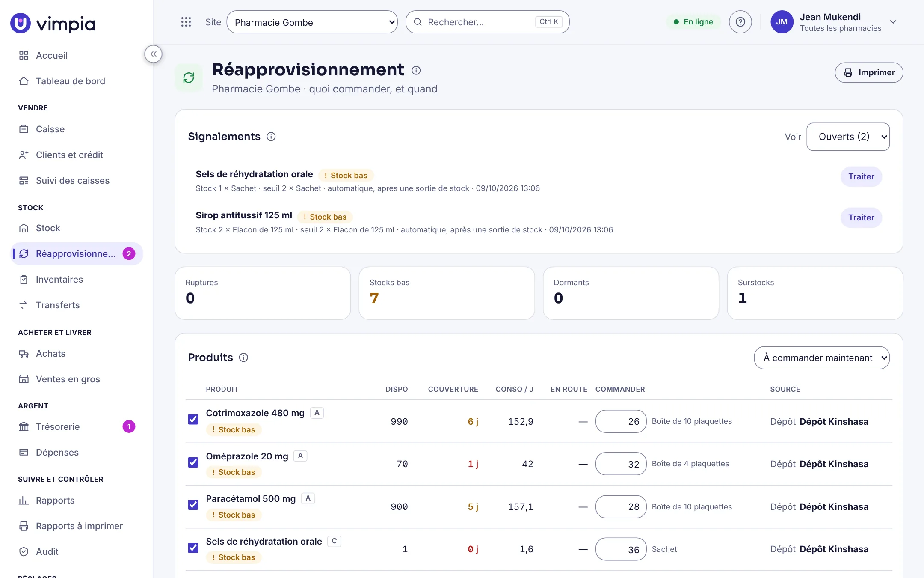Click the info icon next to Signalements

pos(271,137)
